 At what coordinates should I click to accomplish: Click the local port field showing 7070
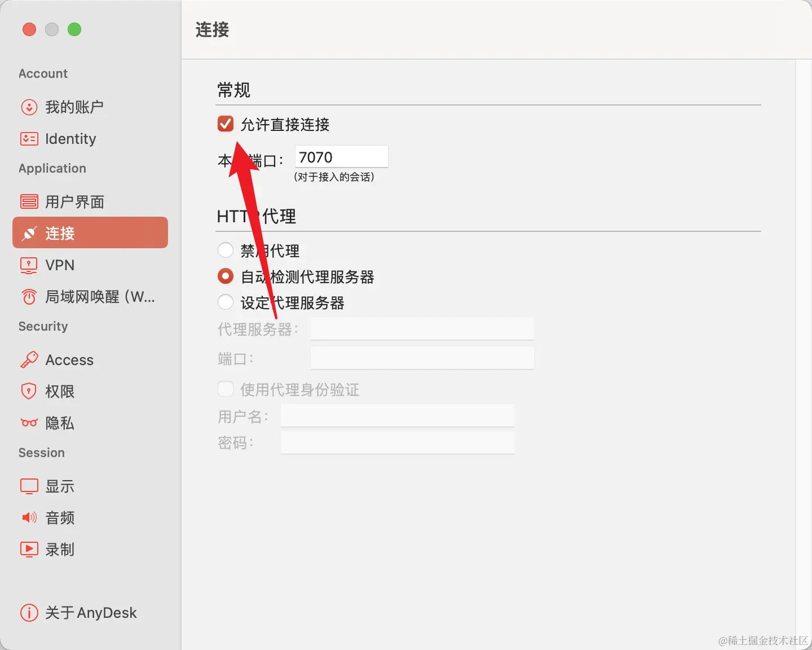click(x=342, y=157)
